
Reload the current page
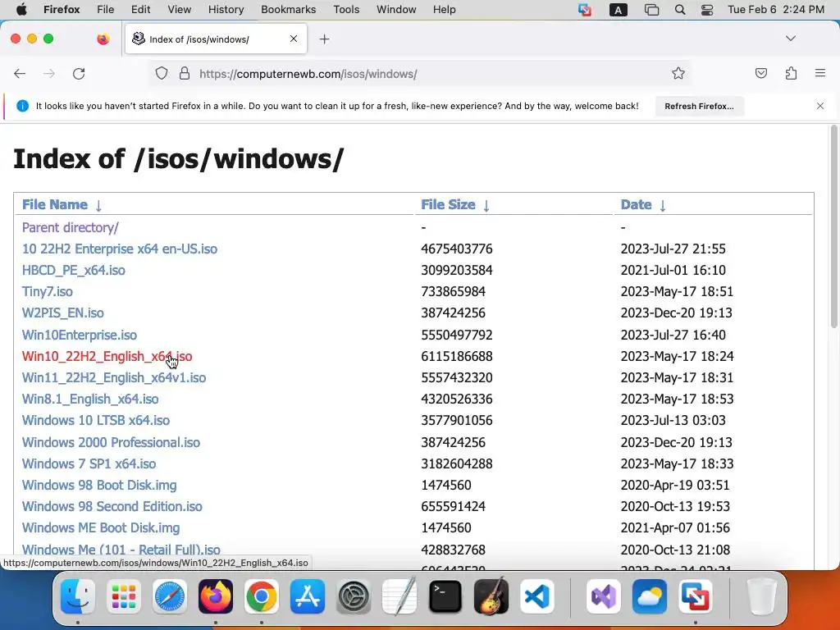point(79,73)
